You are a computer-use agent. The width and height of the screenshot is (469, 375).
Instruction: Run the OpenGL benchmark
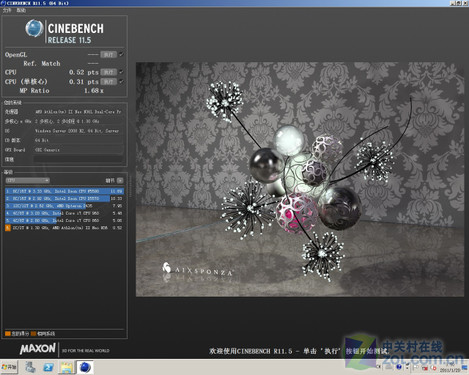(x=108, y=55)
